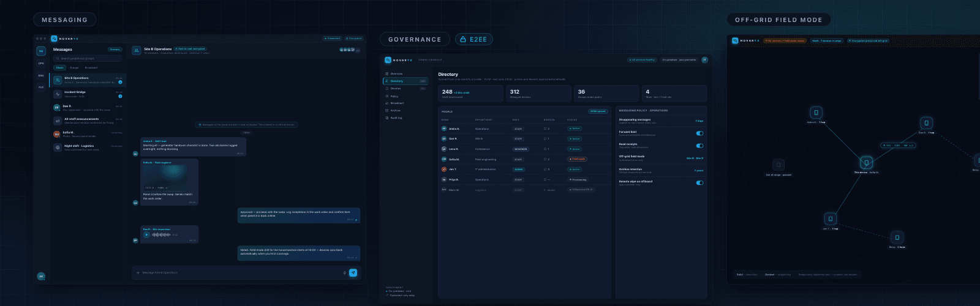Select the OPS workspace in left rail

coord(41,63)
